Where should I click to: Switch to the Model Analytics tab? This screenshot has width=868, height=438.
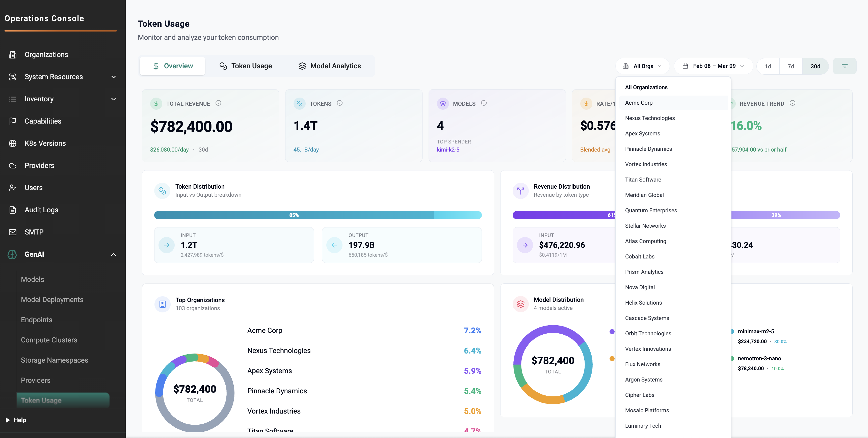[x=329, y=66]
